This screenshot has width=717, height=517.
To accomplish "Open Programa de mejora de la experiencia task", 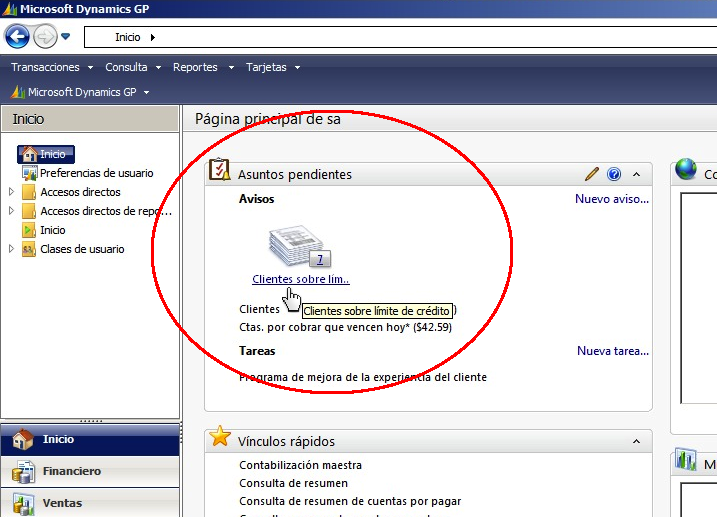I will [x=363, y=377].
